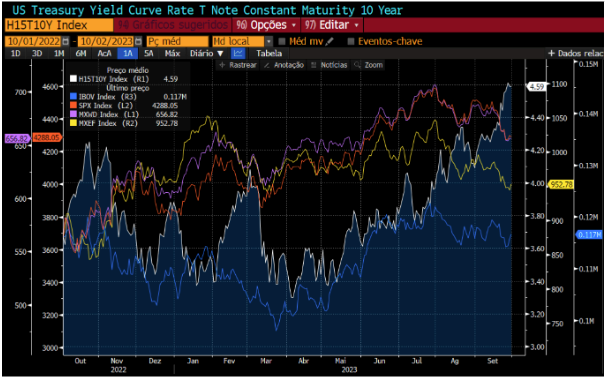Click the H15T10Y Index ticker field
The width and height of the screenshot is (608, 379).
[59, 25]
